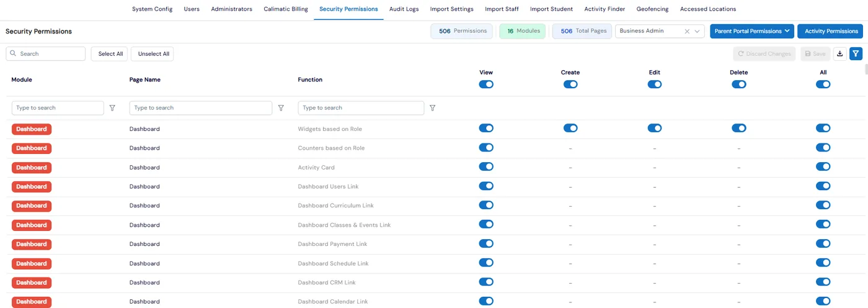This screenshot has width=868, height=308.
Task: Toggle the Delete column header switch
Action: tap(739, 84)
